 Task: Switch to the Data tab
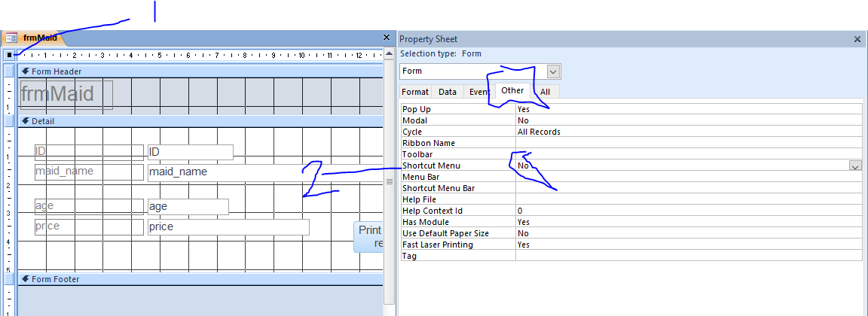click(x=448, y=92)
